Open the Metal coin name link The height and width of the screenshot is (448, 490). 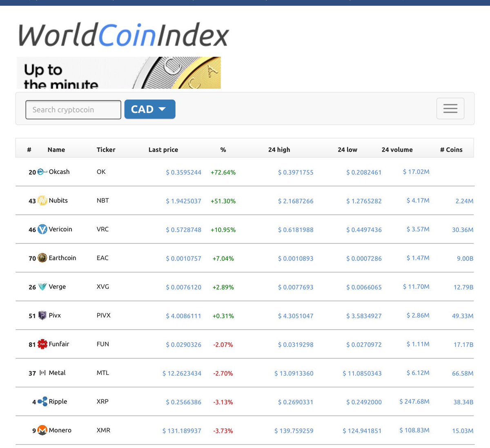[57, 373]
